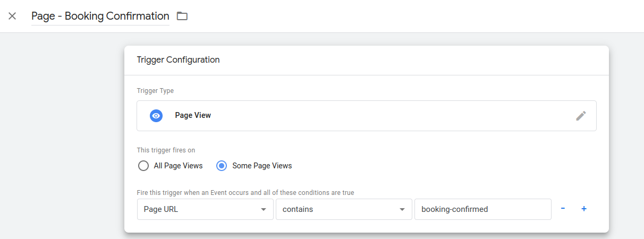Rename the Page - Booking Confirmation title
Screen dimensions: 644x239
point(100,16)
